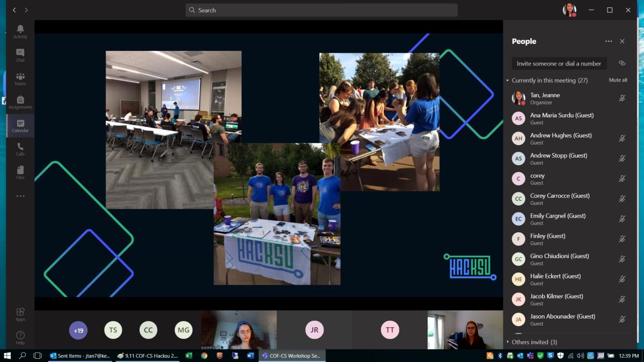Select video tile of woman with glasses
This screenshot has width=644, height=362.
465,330
